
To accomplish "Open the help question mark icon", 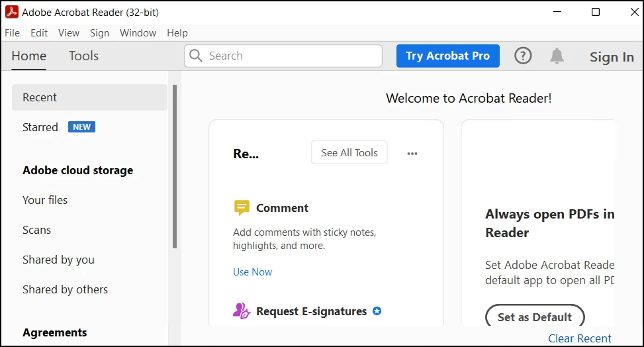I will point(523,56).
